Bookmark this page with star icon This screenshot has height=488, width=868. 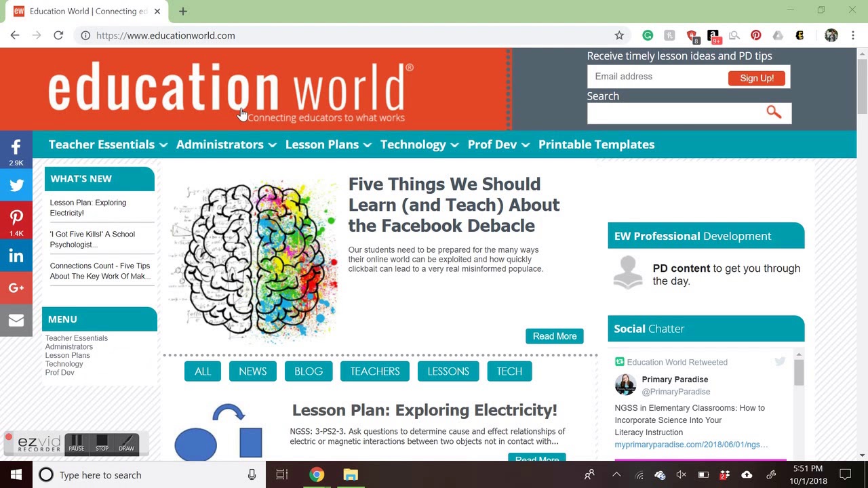(x=619, y=35)
